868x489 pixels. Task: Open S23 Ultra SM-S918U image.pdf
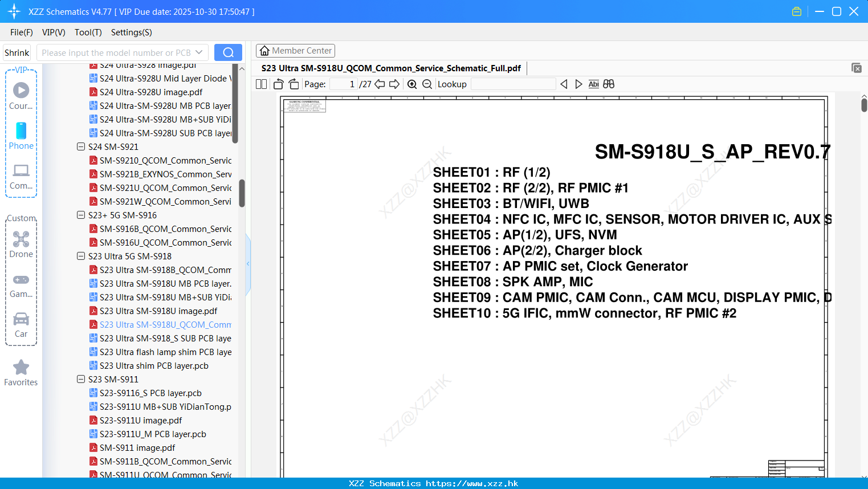[153, 311]
